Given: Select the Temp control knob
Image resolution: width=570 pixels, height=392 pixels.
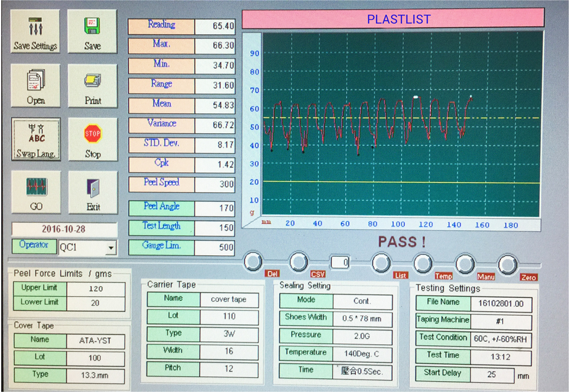Looking at the screenshot, I should (423, 260).
